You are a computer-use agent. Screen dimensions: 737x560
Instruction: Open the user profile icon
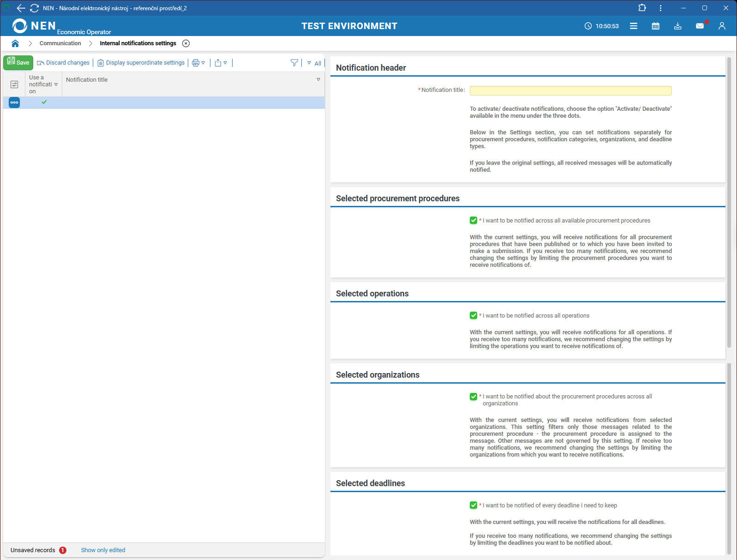point(722,26)
